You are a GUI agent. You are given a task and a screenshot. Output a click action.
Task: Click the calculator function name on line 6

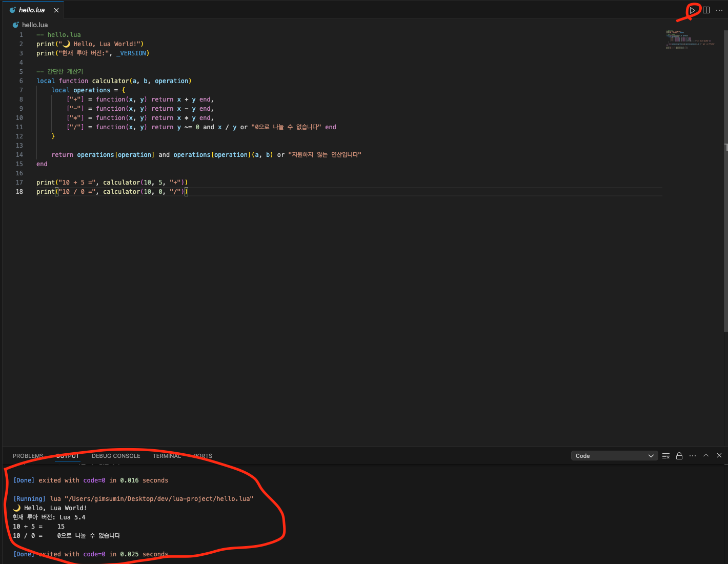point(110,81)
